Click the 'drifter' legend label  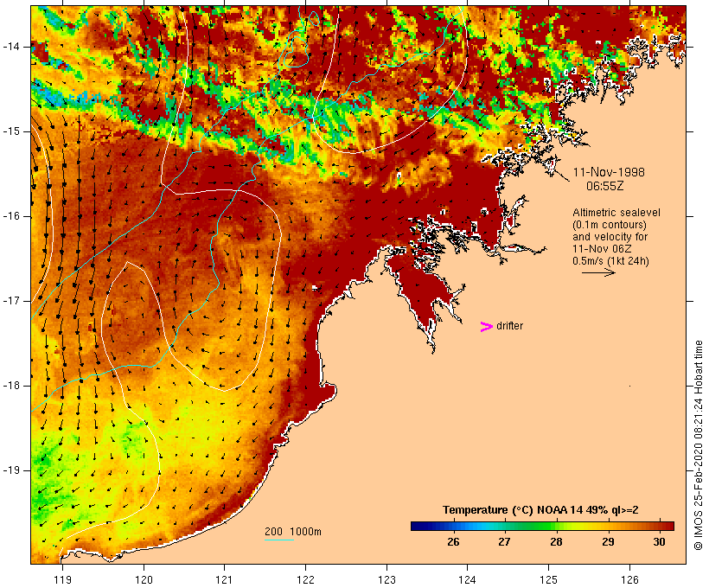[x=509, y=326]
